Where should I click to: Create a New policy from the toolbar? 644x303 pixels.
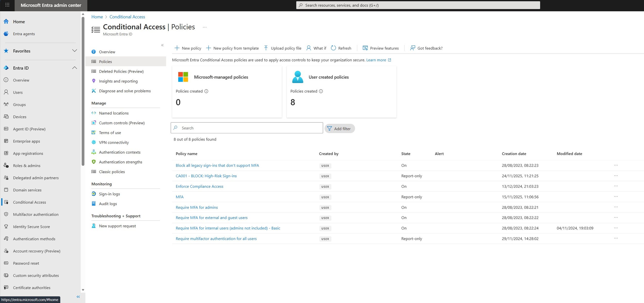[x=188, y=48]
